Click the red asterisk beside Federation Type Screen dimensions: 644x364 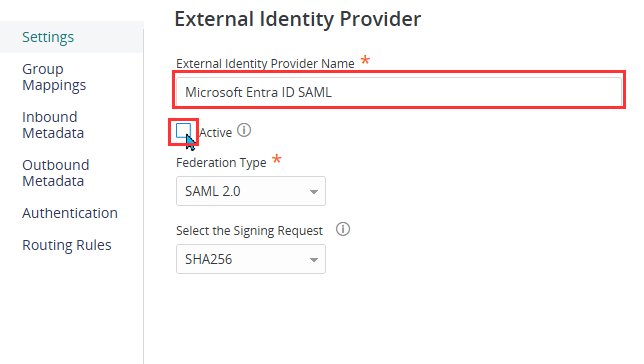point(277,159)
